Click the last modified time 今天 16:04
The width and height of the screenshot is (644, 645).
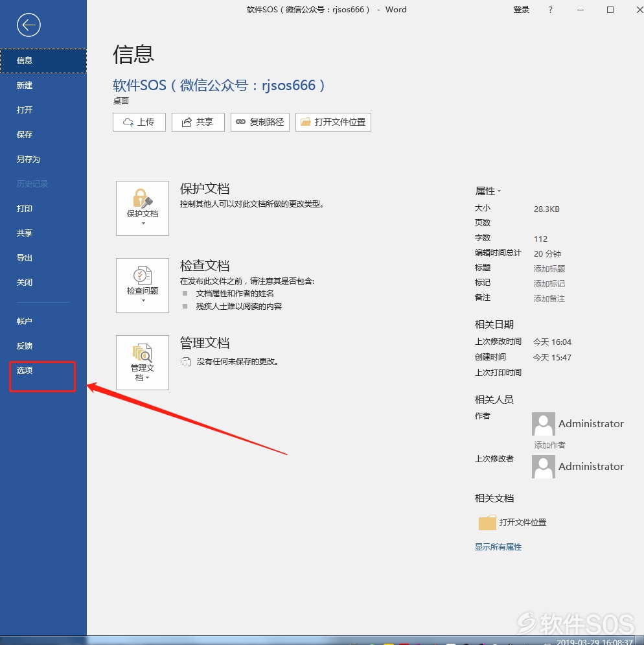[552, 342]
